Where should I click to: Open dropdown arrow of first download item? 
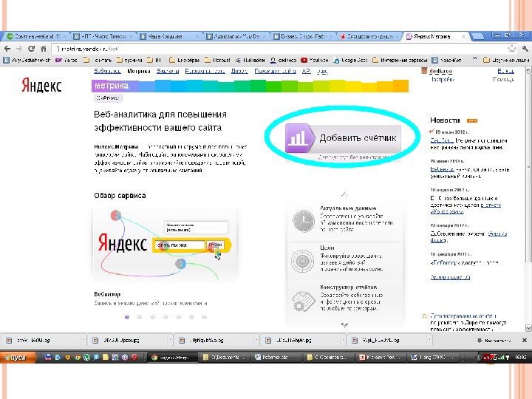coord(83,340)
